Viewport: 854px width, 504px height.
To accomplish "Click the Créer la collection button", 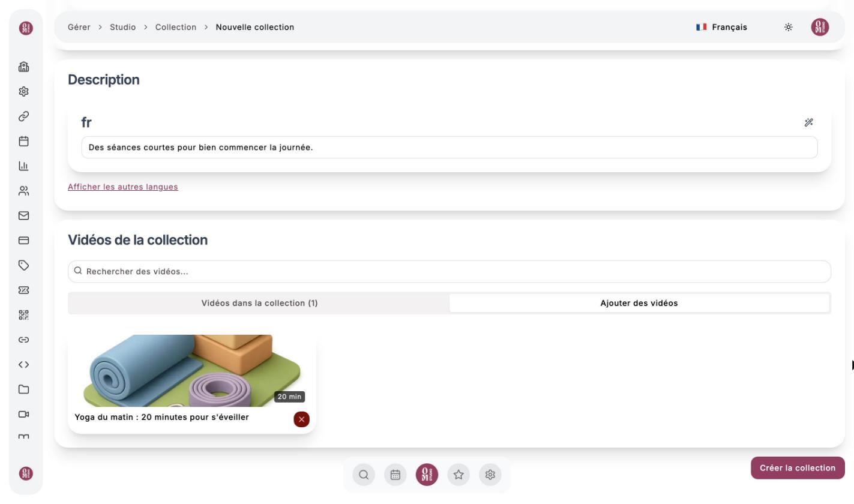I will click(x=798, y=468).
